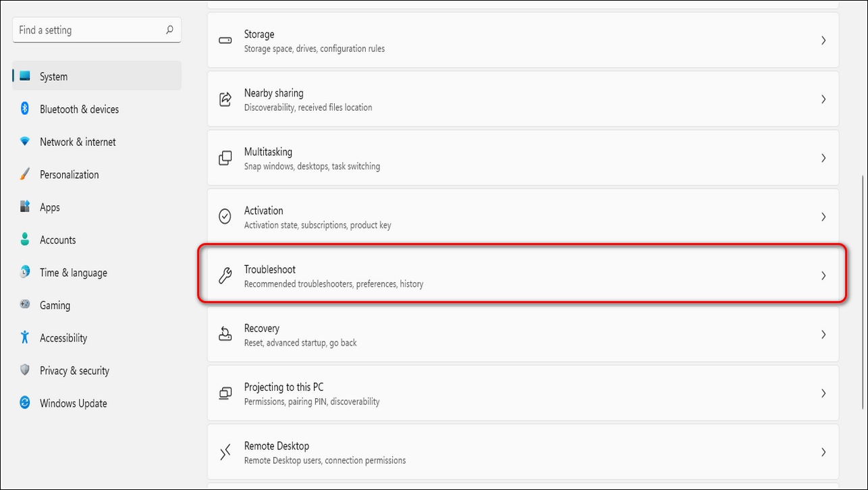Viewport: 868px width, 490px height.
Task: Click the Troubleshoot wrench icon
Action: (225, 275)
